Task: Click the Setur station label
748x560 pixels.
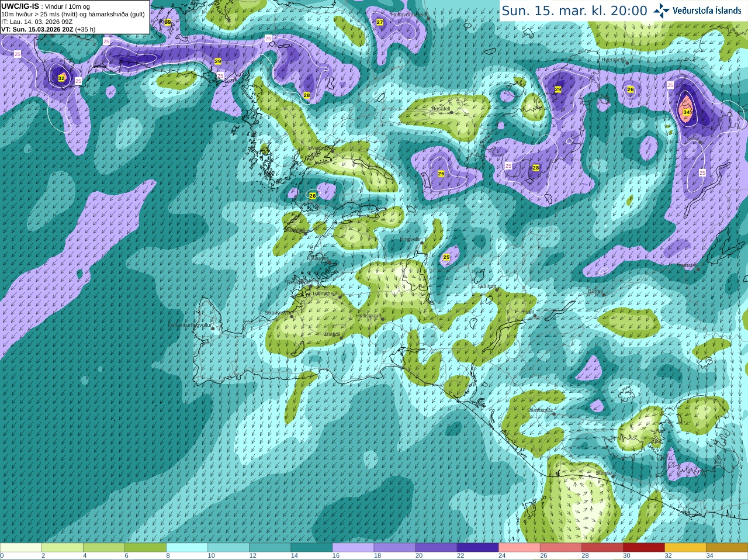Action: point(693,139)
